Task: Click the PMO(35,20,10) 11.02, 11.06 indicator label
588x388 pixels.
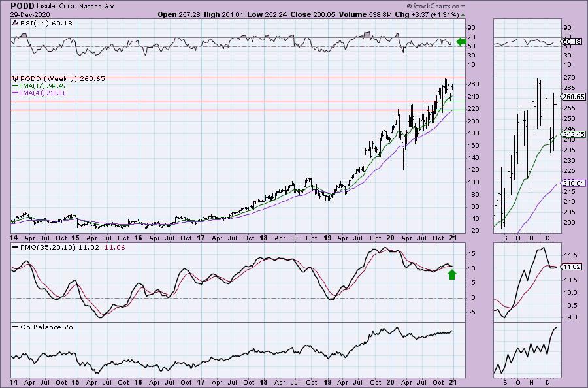Action: click(69, 248)
